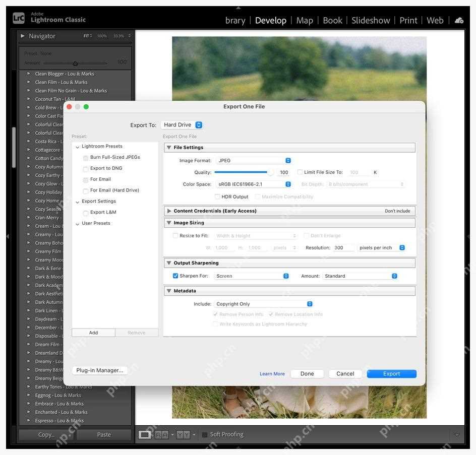Go to the Print module
The image size is (476, 455).
pos(408,20)
